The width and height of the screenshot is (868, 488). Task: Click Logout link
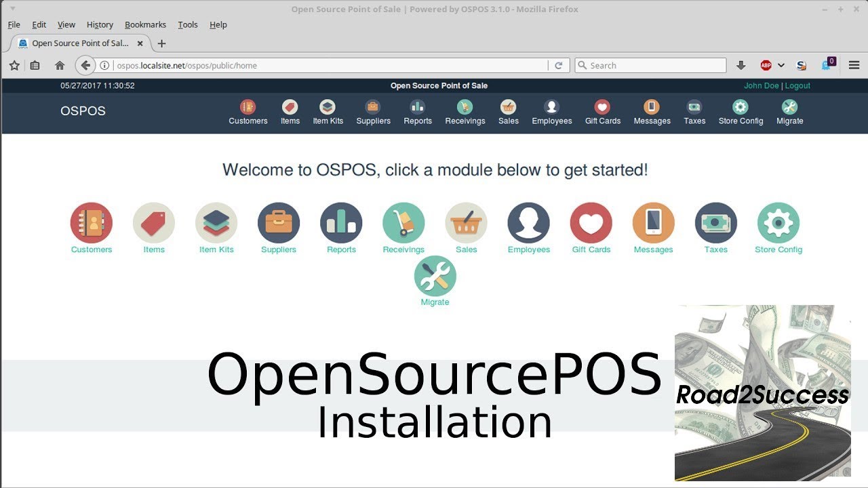pyautogui.click(x=797, y=86)
